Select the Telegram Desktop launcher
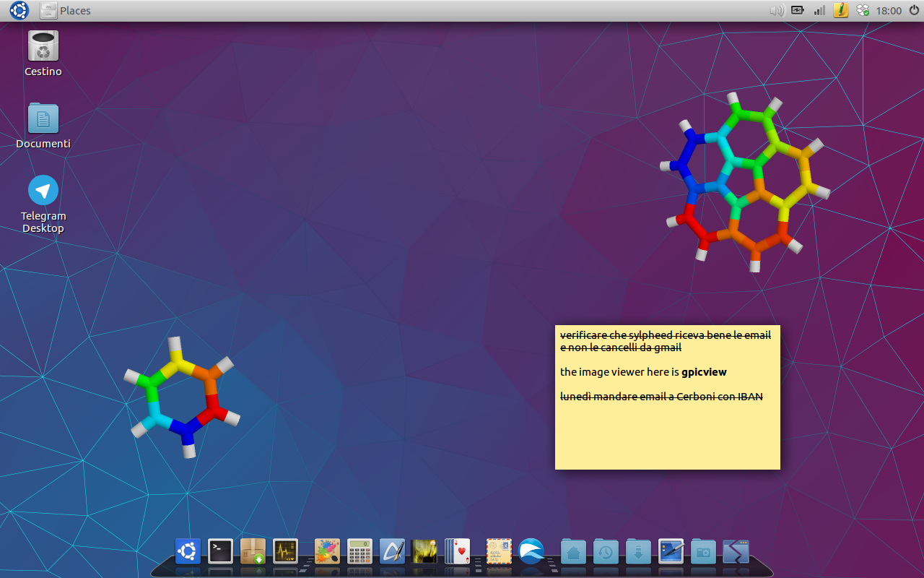Viewport: 924px width, 578px height. tap(43, 204)
